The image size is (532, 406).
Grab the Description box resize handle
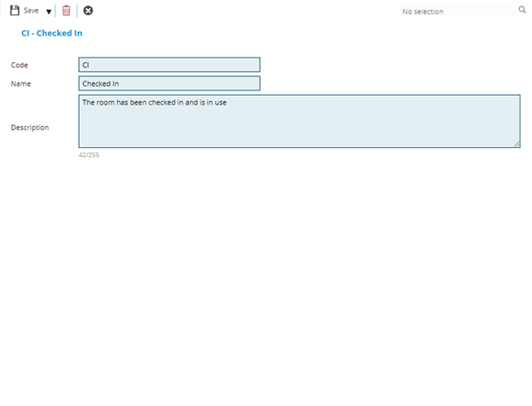pos(516,144)
